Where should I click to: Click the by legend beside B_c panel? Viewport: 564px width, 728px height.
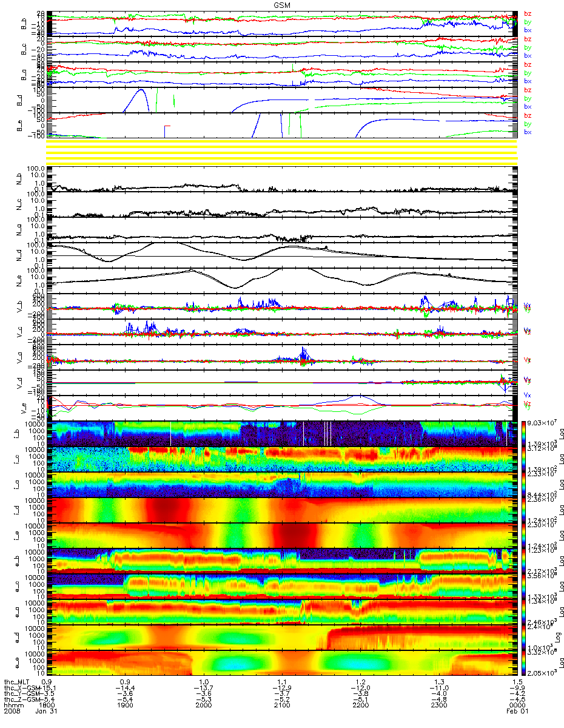(528, 47)
